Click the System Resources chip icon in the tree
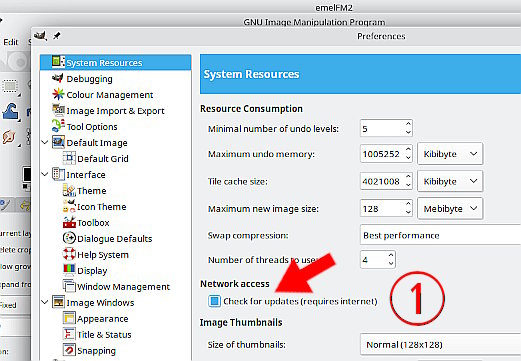Viewport: 521px width, 361px height. (x=58, y=62)
